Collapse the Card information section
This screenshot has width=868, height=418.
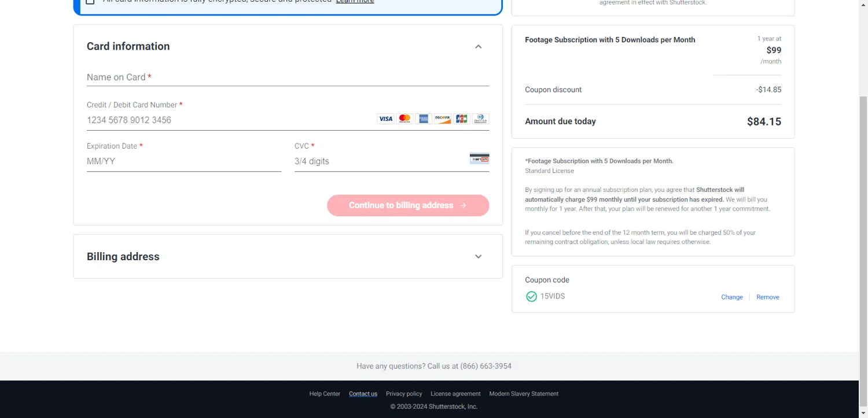[x=478, y=46]
